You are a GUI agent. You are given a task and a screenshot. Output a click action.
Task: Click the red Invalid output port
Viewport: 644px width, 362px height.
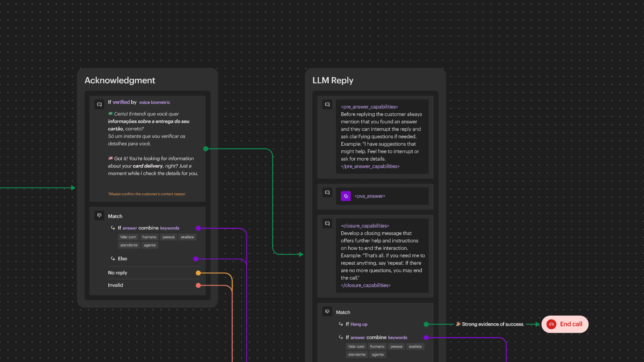click(x=198, y=285)
